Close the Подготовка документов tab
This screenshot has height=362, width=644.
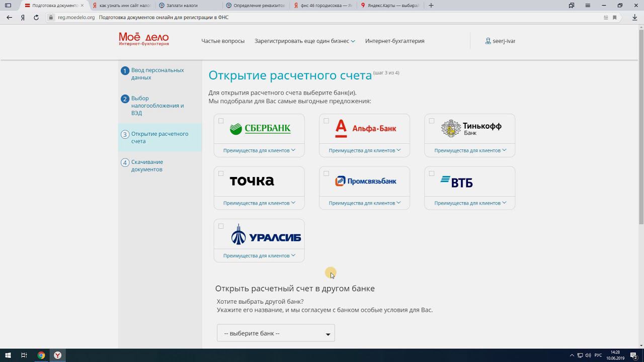pyautogui.click(x=83, y=6)
